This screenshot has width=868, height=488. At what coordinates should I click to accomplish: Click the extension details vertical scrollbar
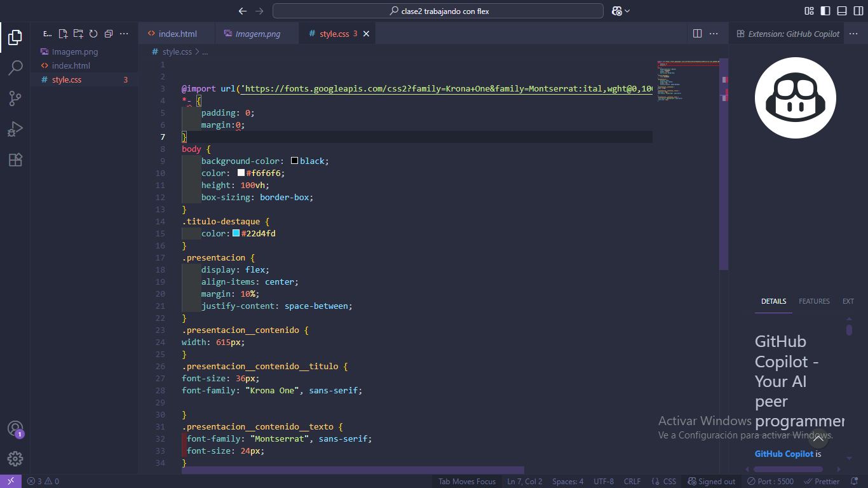[x=849, y=330]
